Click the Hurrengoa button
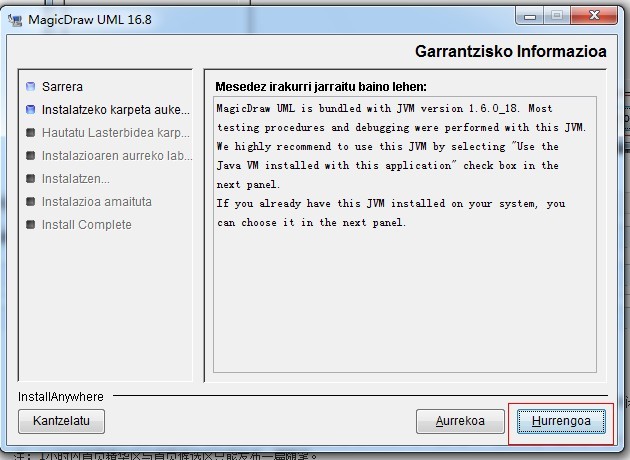Screen dimensions: 630x460 pyautogui.click(x=561, y=421)
